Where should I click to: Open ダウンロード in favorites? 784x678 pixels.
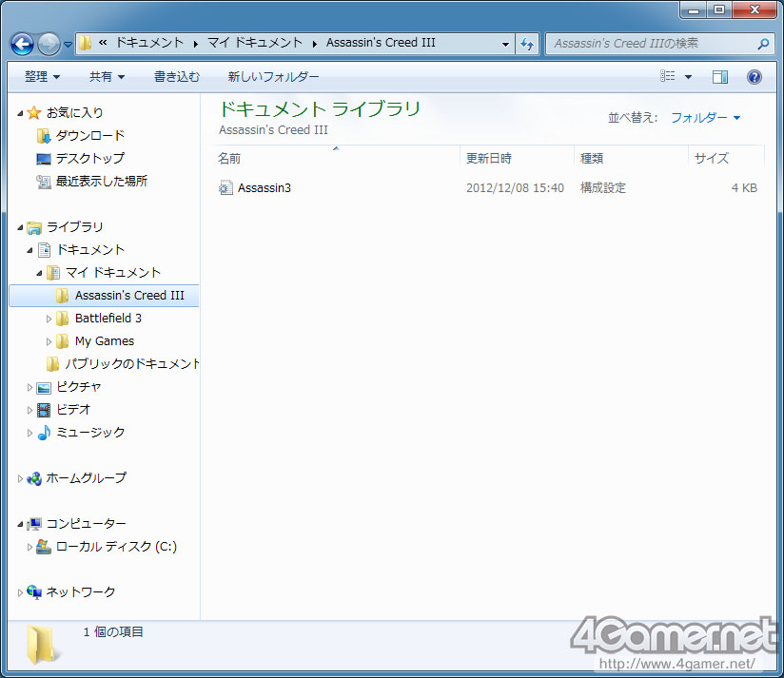(90, 135)
